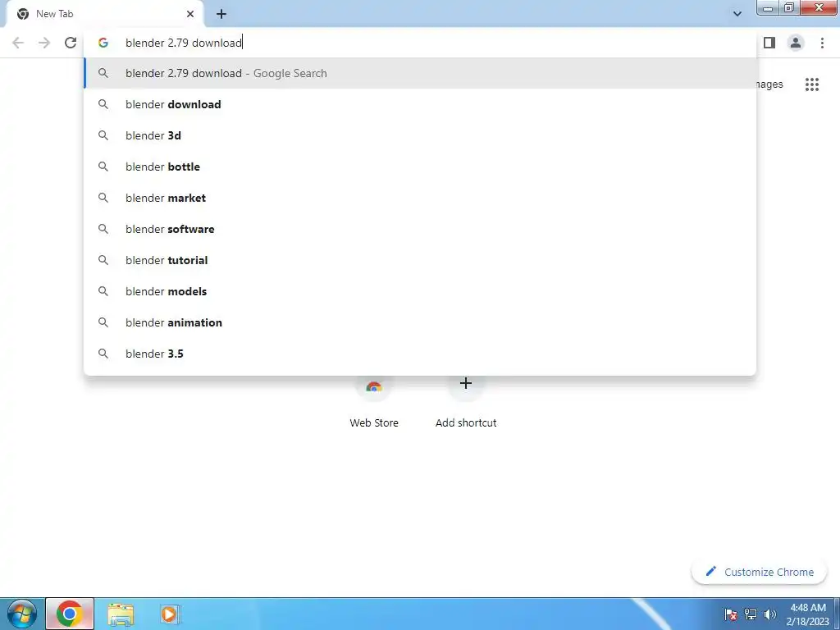Click the browser back arrow

pos(18,43)
